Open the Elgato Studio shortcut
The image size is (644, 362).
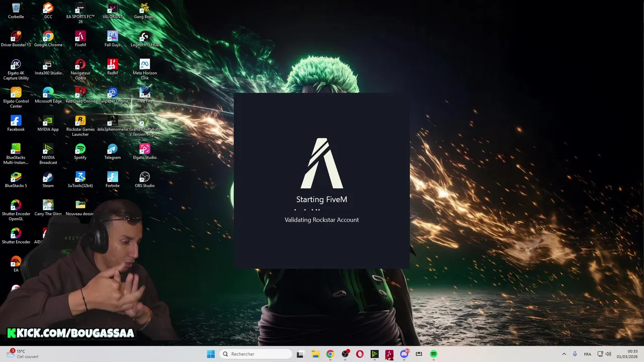144,152
